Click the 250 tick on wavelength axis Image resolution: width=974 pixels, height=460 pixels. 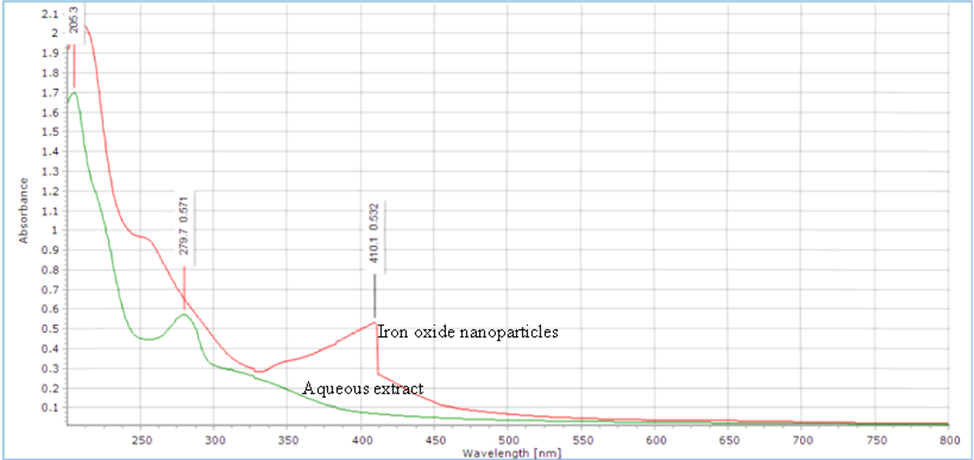click(141, 438)
